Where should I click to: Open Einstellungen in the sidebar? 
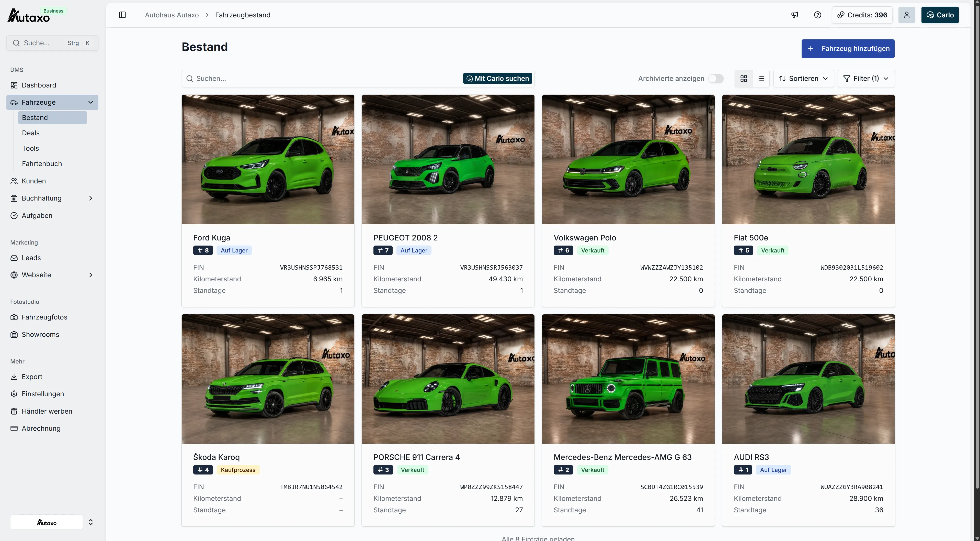tap(52, 394)
